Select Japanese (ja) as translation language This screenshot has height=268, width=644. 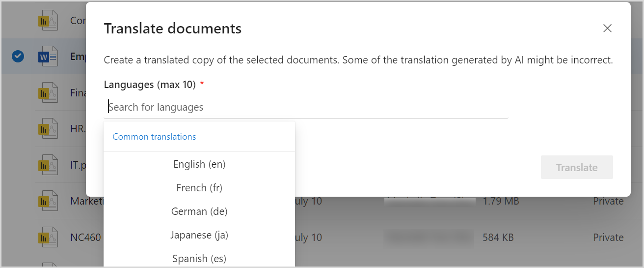coord(199,235)
